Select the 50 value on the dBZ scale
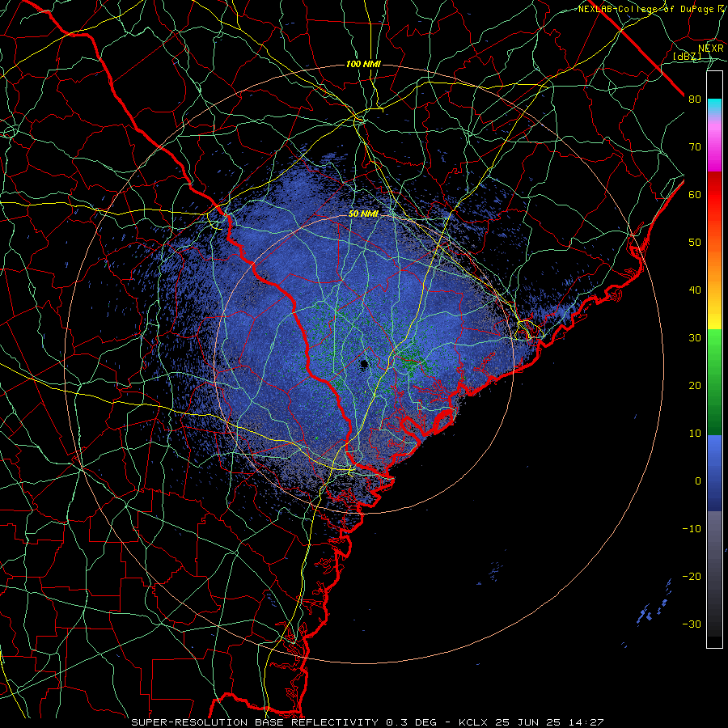Screen dimensions: 728x728 coord(695,243)
